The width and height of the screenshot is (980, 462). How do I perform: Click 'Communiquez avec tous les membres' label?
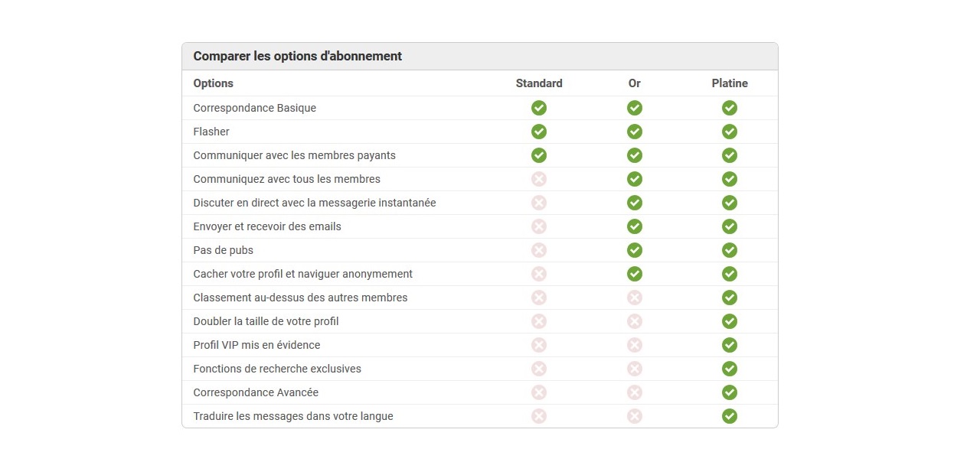[x=286, y=179]
